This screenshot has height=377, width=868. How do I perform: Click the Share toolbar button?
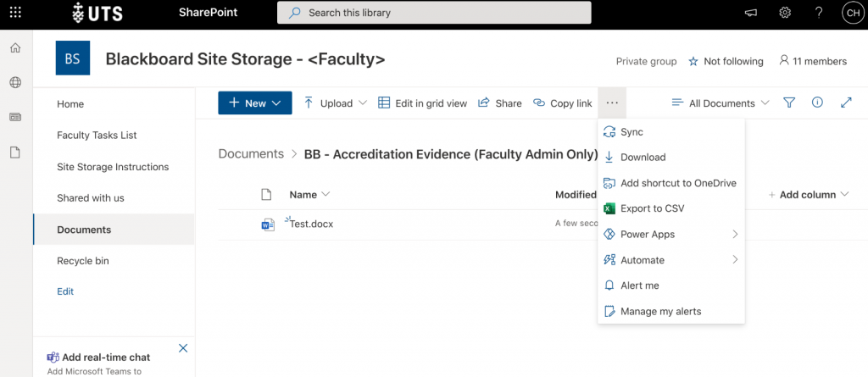point(500,103)
